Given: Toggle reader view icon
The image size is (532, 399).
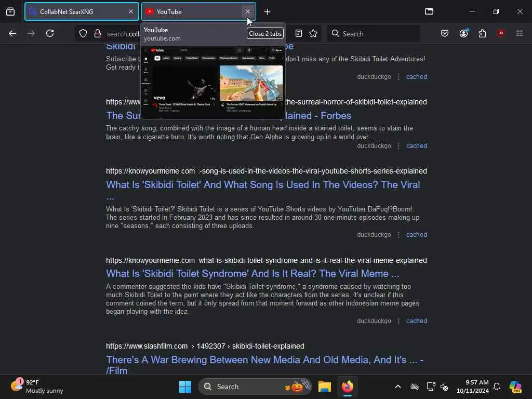Looking at the screenshot, I should pos(299,33).
